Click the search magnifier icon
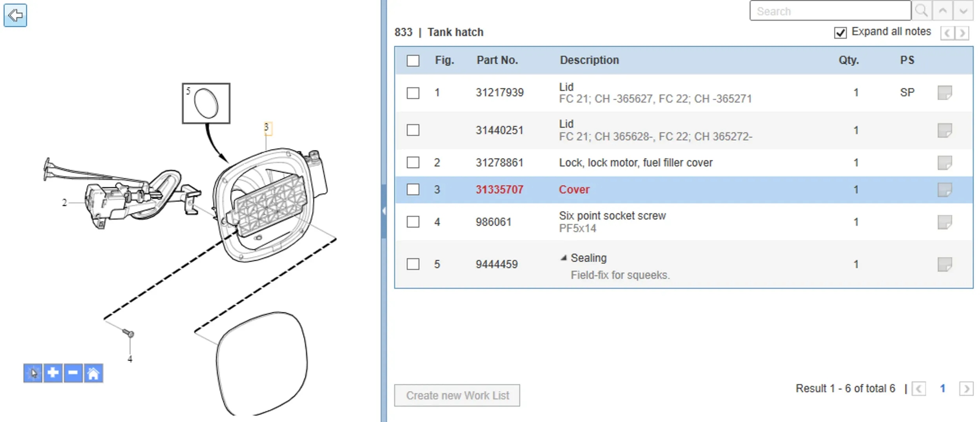 click(x=922, y=11)
